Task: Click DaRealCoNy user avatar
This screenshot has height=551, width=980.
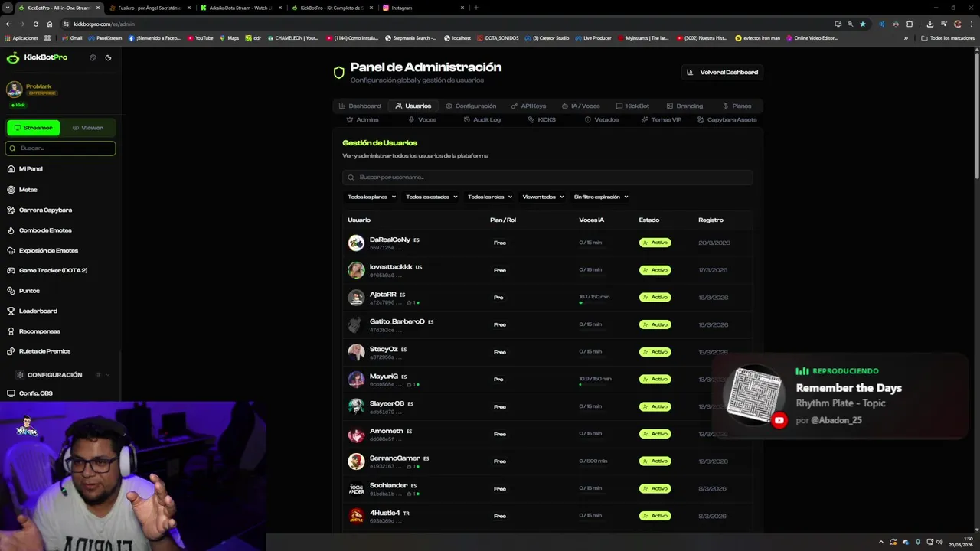Action: pos(356,243)
